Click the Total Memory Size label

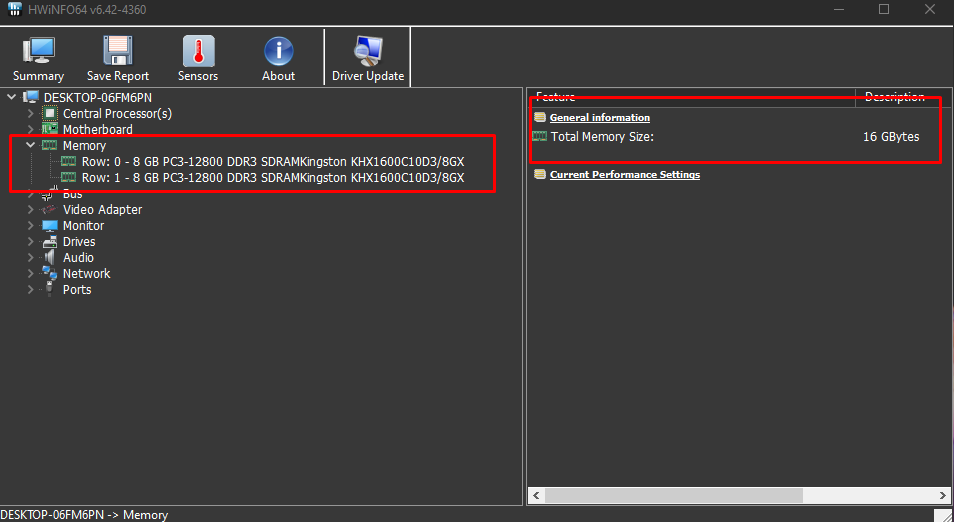tap(602, 137)
